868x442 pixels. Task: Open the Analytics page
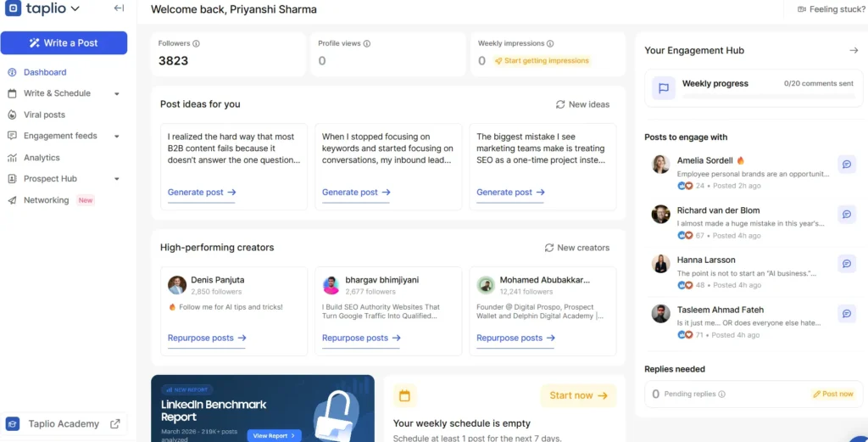(x=42, y=157)
